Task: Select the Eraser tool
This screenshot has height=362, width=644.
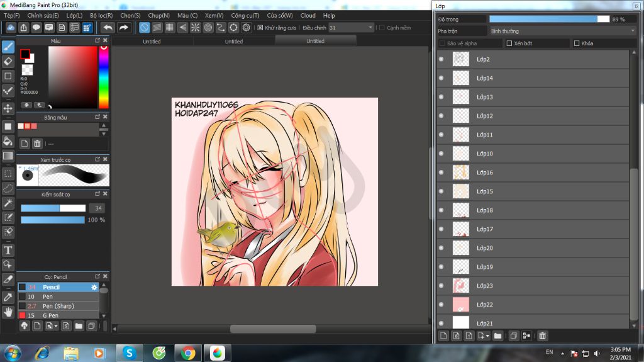Action: (8, 61)
